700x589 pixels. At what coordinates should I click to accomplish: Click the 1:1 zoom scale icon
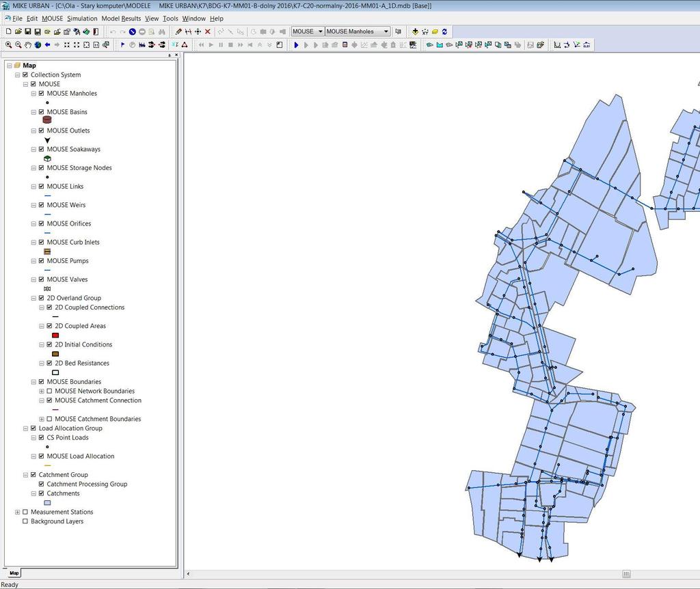(x=96, y=44)
